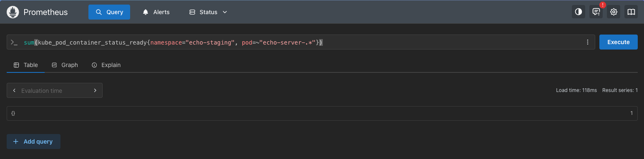Click the Add query button

click(x=33, y=142)
